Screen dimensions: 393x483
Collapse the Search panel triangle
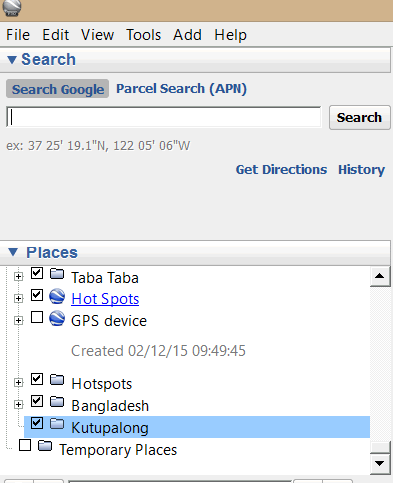[x=12, y=60]
